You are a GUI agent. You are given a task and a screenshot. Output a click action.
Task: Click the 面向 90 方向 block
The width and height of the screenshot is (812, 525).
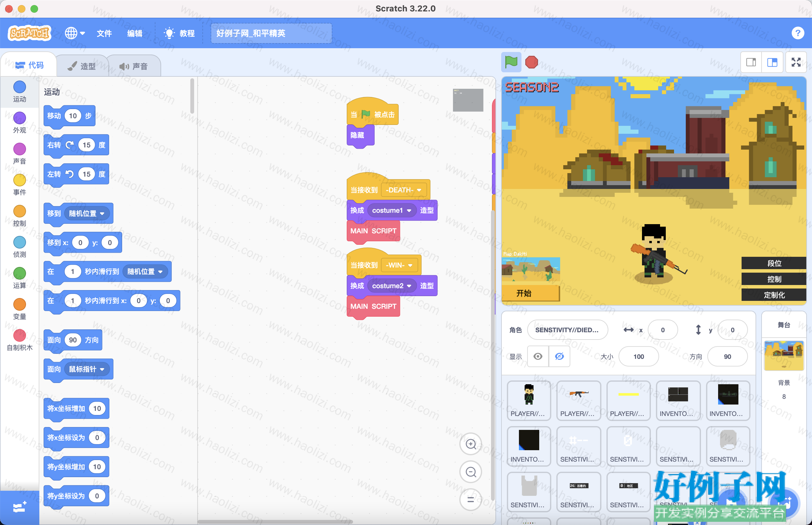tap(73, 340)
